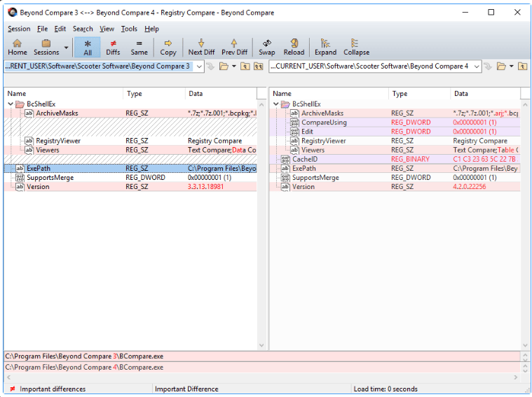Click the right pane vertical scrollbar
This screenshot has height=397, width=532.
click(x=525, y=225)
